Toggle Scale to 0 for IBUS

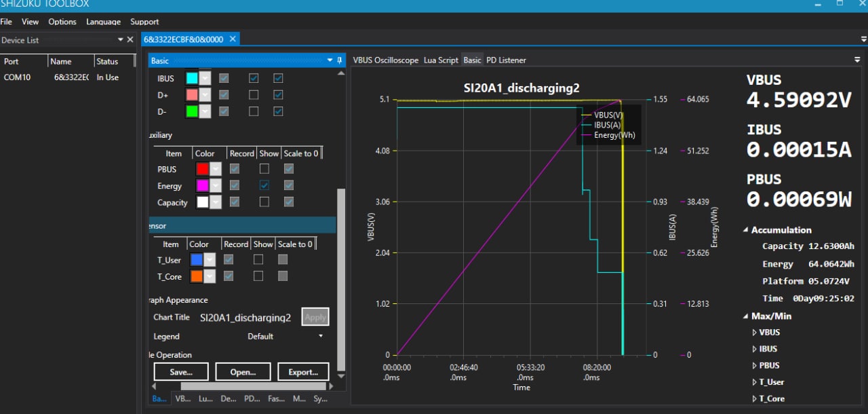pos(278,78)
